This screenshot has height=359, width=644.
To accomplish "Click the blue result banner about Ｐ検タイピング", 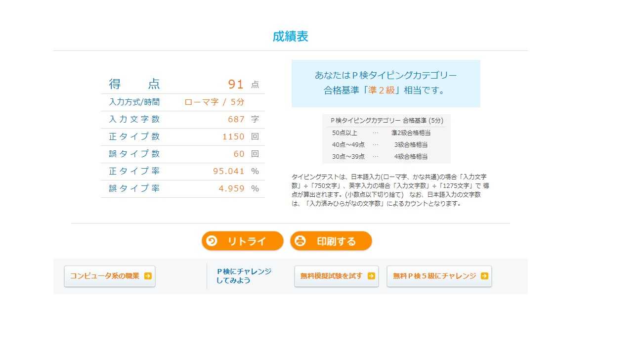I will (x=386, y=84).
